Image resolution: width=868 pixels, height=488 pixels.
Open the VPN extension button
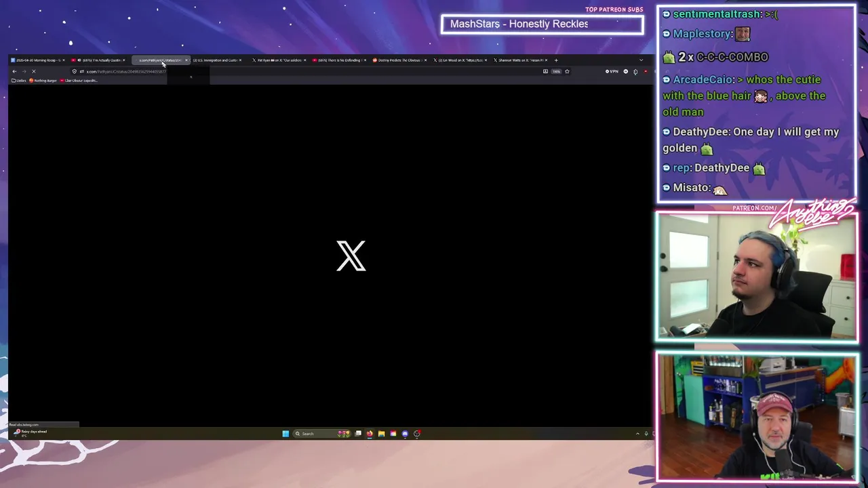pyautogui.click(x=612, y=71)
